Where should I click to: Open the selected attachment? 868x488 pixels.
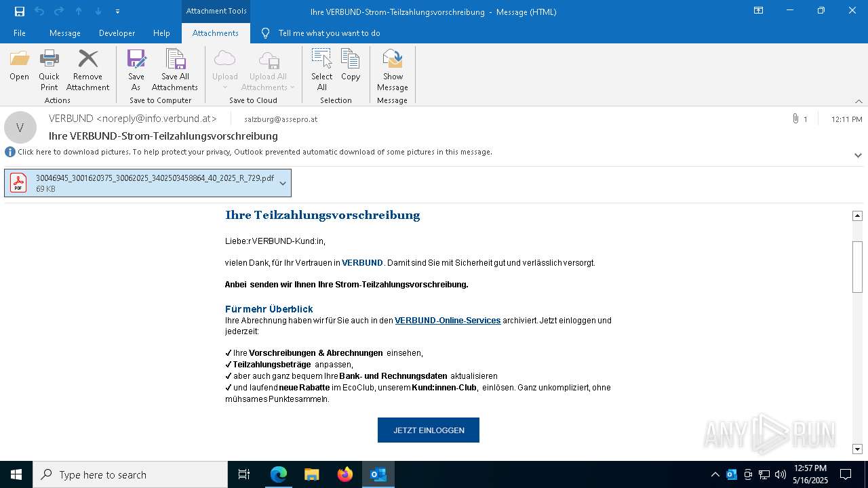19,66
